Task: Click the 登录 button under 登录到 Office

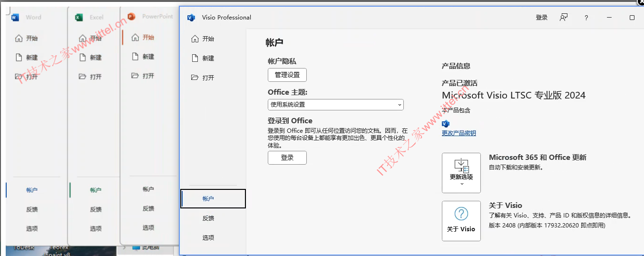Action: coord(287,158)
